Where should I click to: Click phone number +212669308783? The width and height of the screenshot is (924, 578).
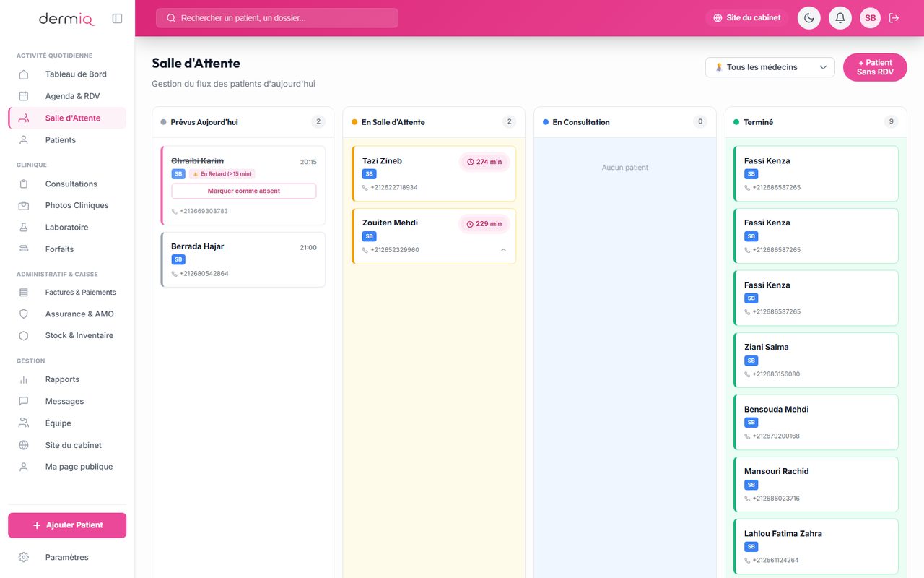pos(204,212)
